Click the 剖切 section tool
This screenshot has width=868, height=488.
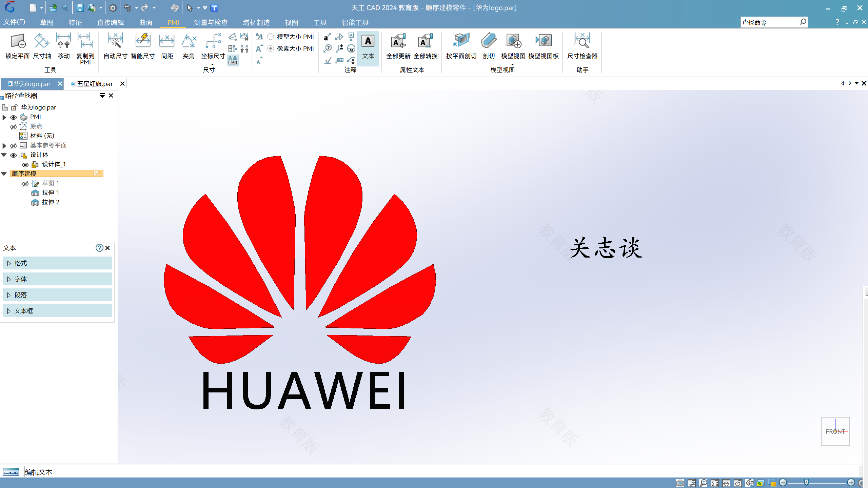489,46
